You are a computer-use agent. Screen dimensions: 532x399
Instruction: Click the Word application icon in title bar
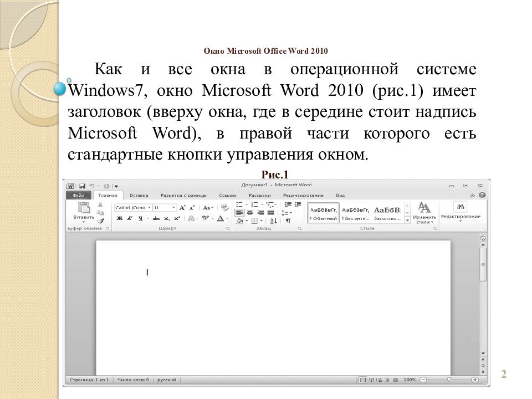[x=70, y=186]
